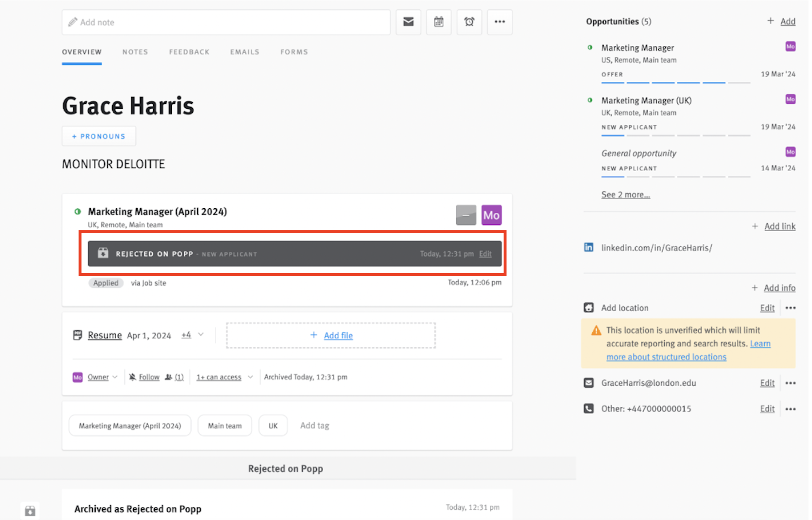Click General opportunity stage progress bar
Screen dimensions: 812x520
[675, 177]
